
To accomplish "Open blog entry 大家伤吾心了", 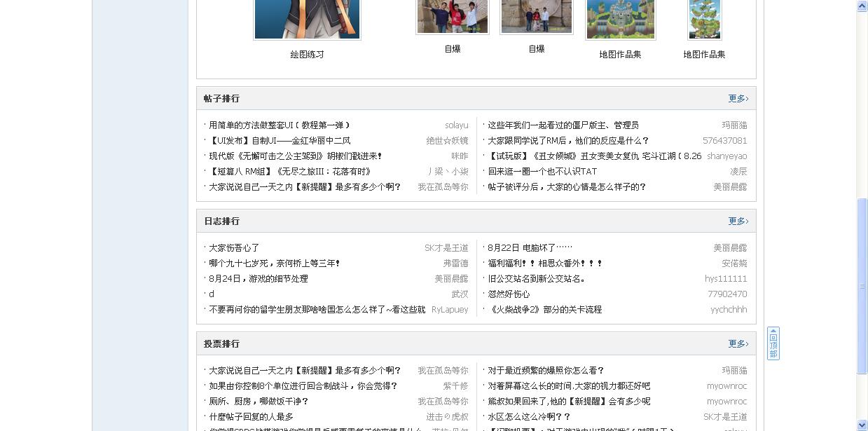I will click(x=234, y=248).
